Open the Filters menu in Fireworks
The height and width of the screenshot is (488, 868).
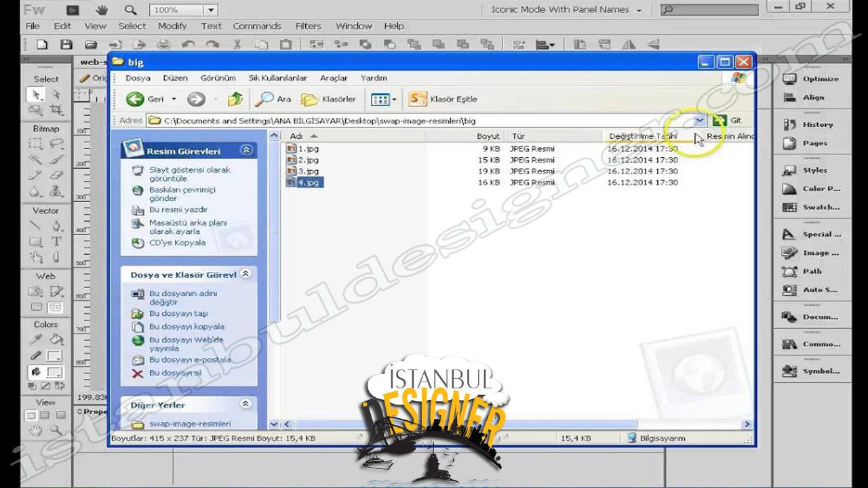coord(308,26)
